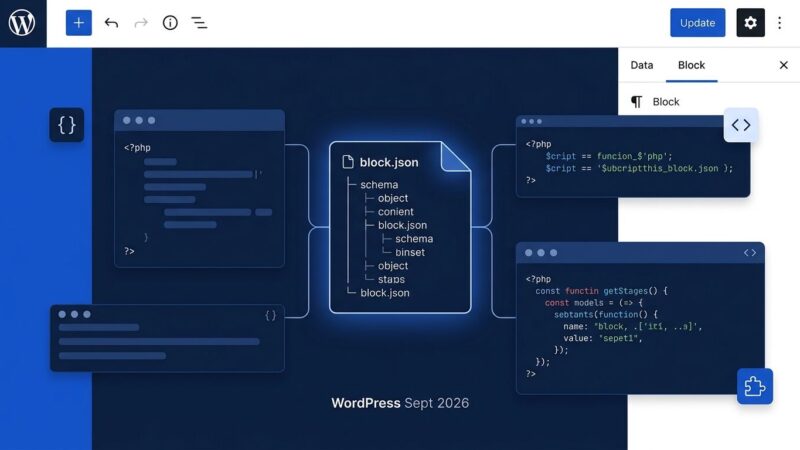Click the $ubcriptthis_block.json code line
Viewport: 800px width, 450px height.
[x=639, y=168]
